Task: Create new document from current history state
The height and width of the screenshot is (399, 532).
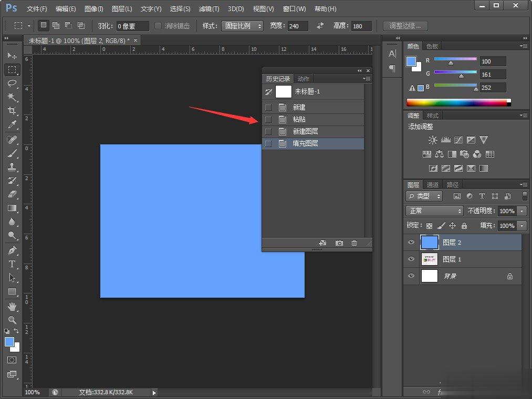Action: tap(322, 243)
